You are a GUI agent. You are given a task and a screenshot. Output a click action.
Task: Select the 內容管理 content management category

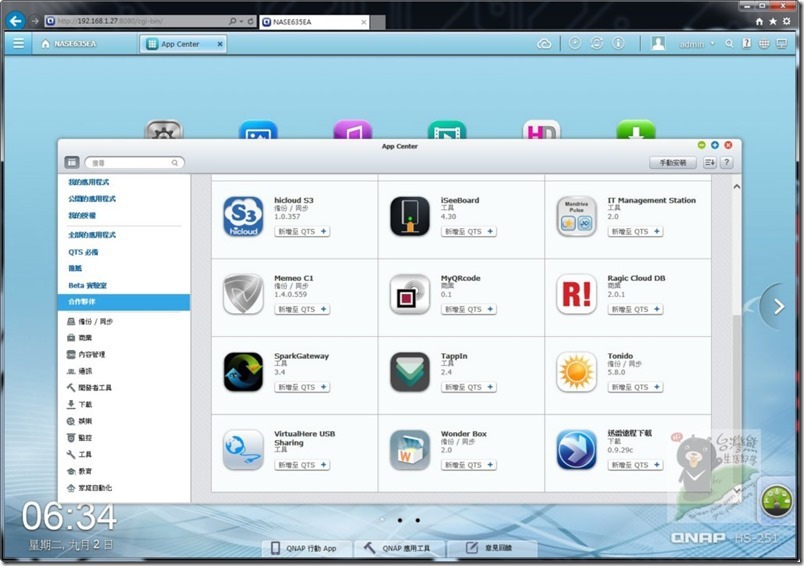click(86, 354)
